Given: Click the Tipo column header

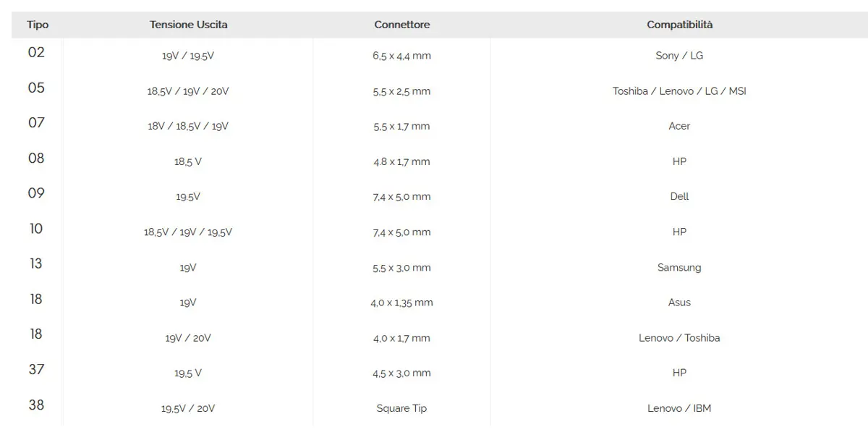Looking at the screenshot, I should pyautogui.click(x=38, y=25).
